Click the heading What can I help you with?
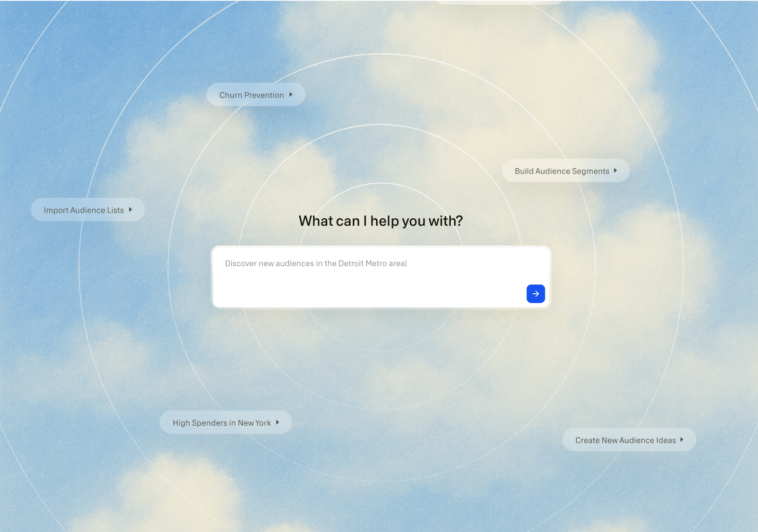This screenshot has height=532, width=758. (381, 221)
